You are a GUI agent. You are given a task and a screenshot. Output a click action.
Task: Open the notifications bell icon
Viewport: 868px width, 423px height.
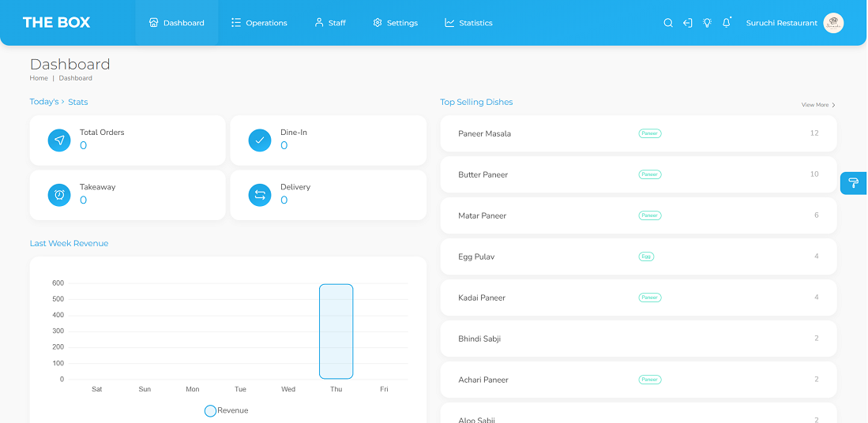point(727,23)
